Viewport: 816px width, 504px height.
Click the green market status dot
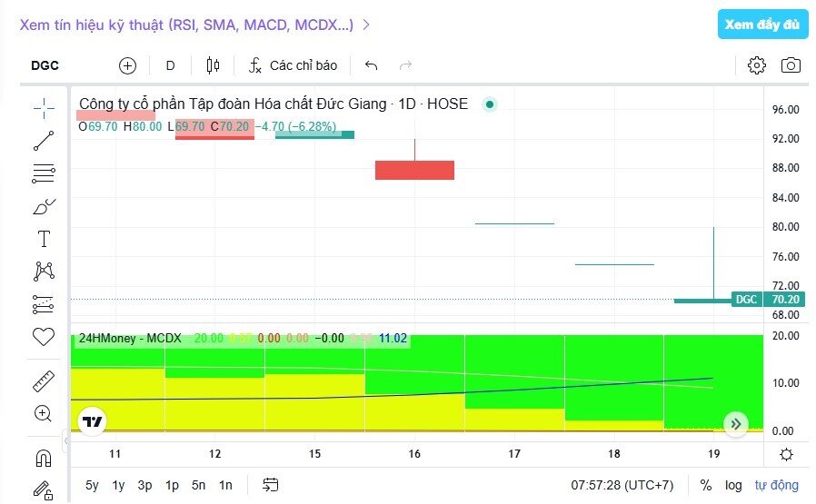(x=489, y=104)
